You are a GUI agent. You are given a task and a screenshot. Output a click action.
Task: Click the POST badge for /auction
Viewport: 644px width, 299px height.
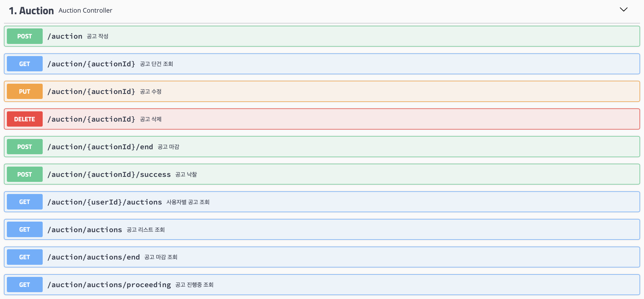(25, 36)
